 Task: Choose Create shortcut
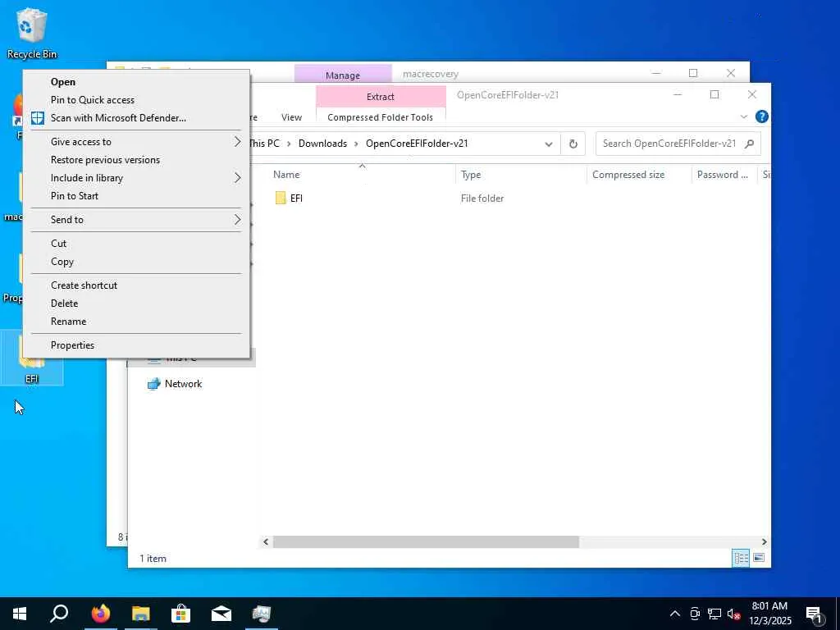pos(137,285)
